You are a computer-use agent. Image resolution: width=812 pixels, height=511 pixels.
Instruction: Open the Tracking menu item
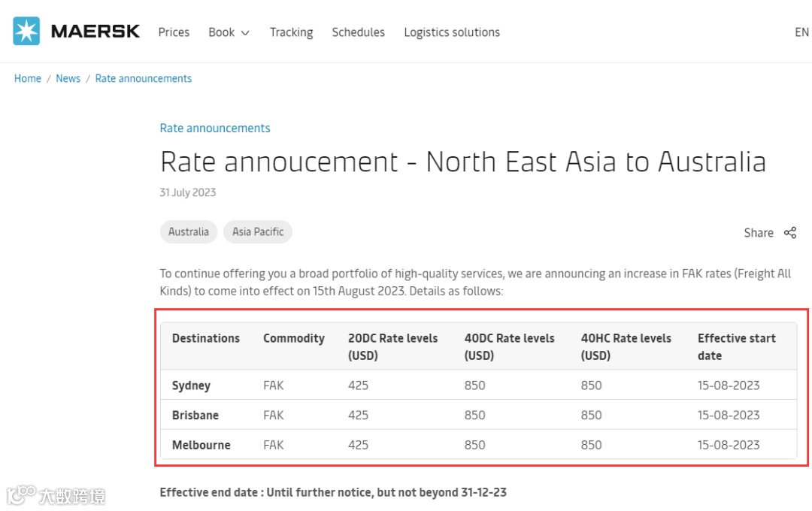[291, 32]
